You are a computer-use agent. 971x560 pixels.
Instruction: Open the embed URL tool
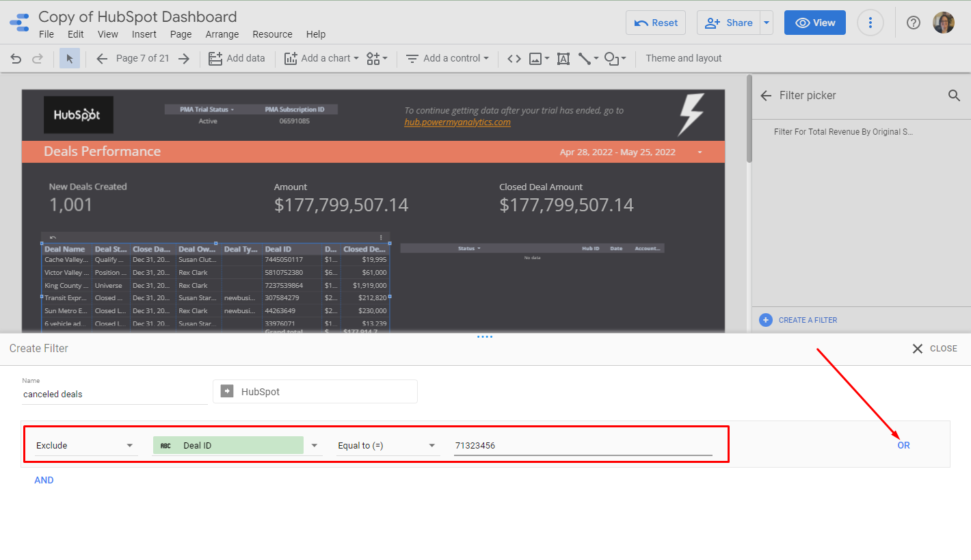pos(514,59)
